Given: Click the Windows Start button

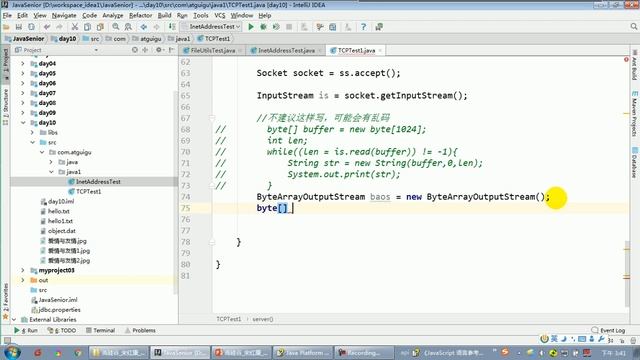Looking at the screenshot, I should [x=11, y=352].
